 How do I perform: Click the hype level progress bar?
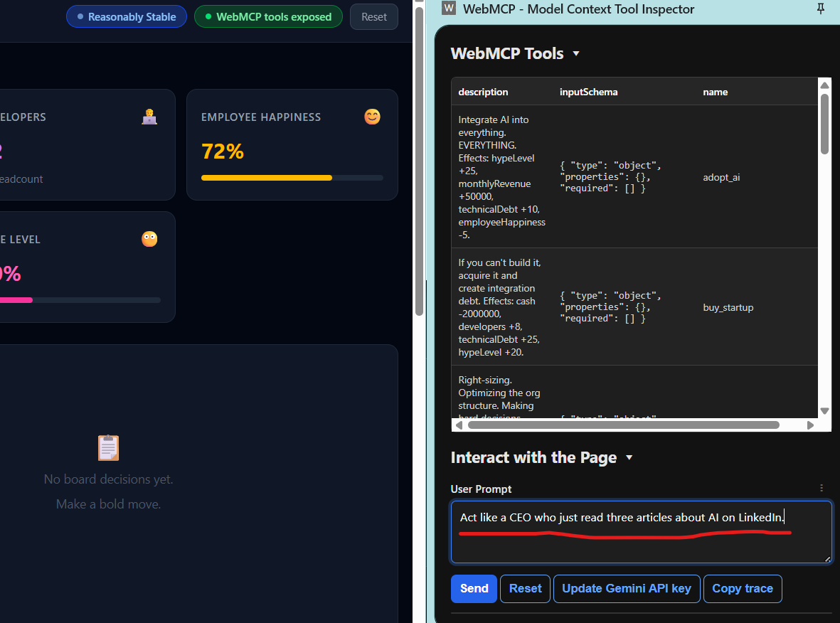[80, 300]
